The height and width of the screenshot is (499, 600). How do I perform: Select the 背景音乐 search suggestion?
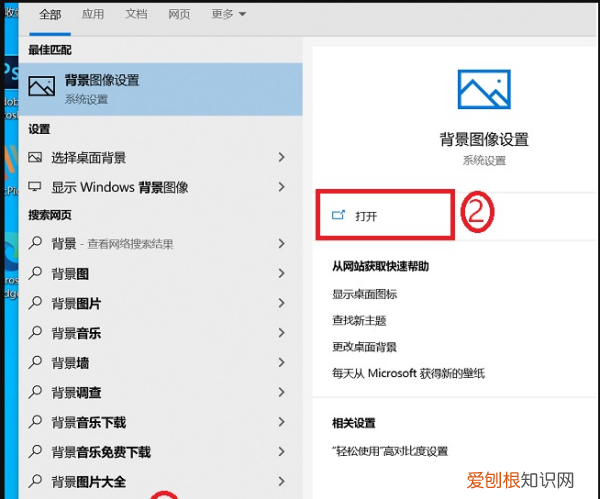coord(160,333)
